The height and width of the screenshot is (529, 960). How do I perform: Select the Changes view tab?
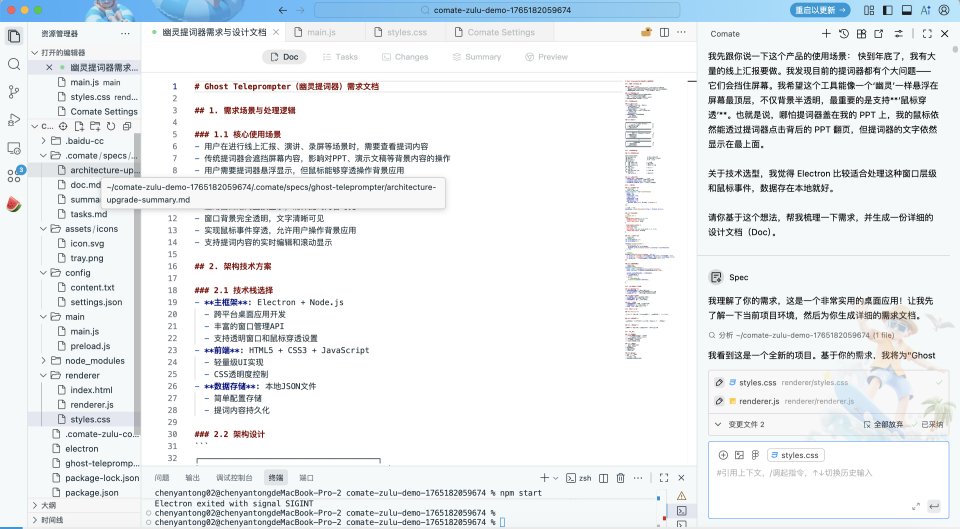(x=405, y=57)
